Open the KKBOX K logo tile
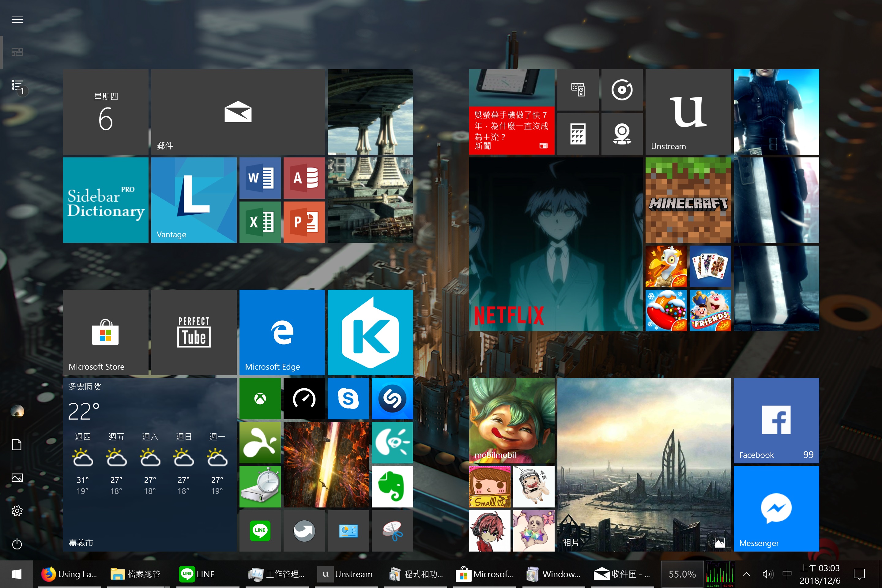The image size is (882, 588). pyautogui.click(x=371, y=333)
